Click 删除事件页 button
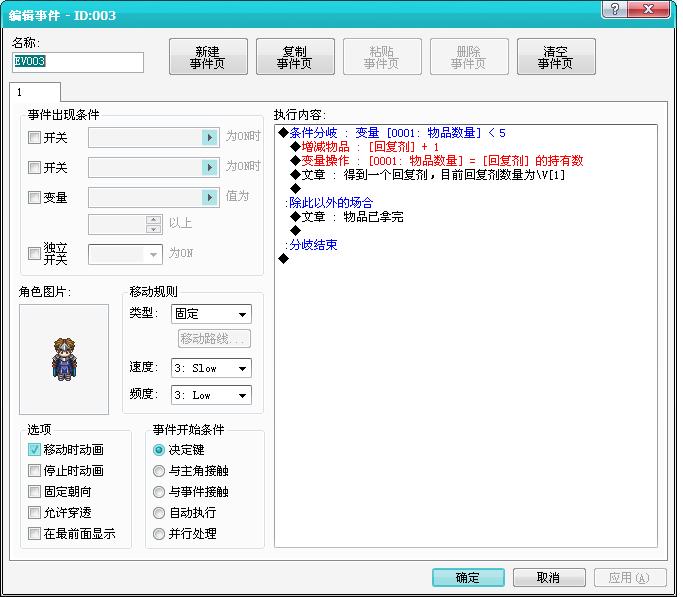The height and width of the screenshot is (597, 683). tap(469, 57)
